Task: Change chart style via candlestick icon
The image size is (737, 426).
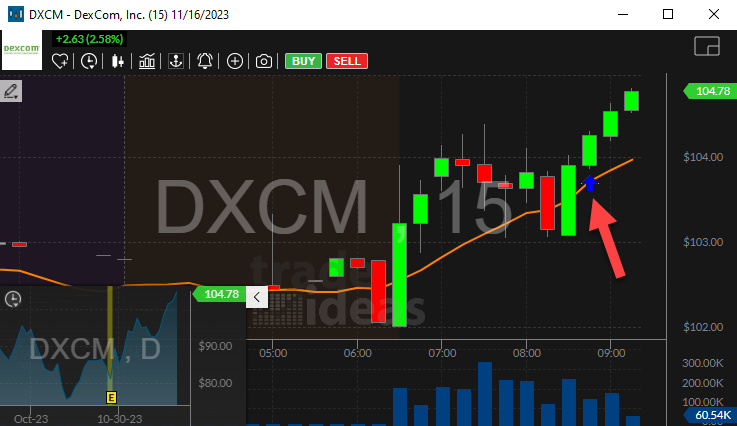Action: click(x=118, y=61)
